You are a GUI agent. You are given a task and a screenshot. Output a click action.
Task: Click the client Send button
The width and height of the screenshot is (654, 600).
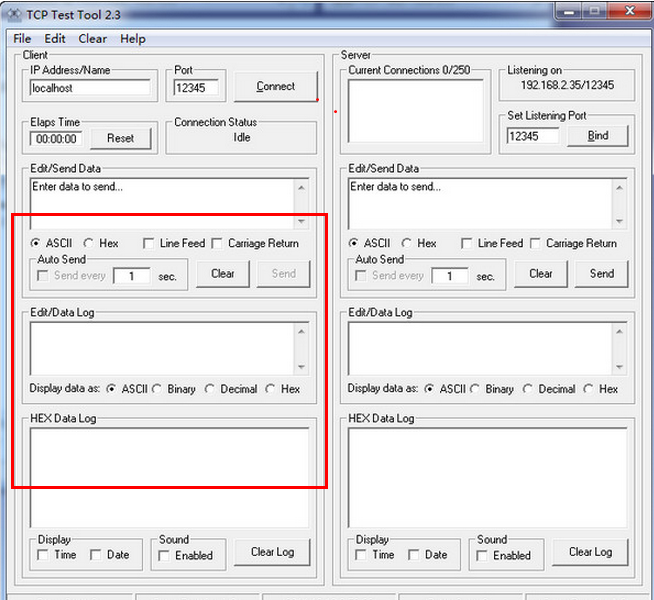click(x=284, y=274)
